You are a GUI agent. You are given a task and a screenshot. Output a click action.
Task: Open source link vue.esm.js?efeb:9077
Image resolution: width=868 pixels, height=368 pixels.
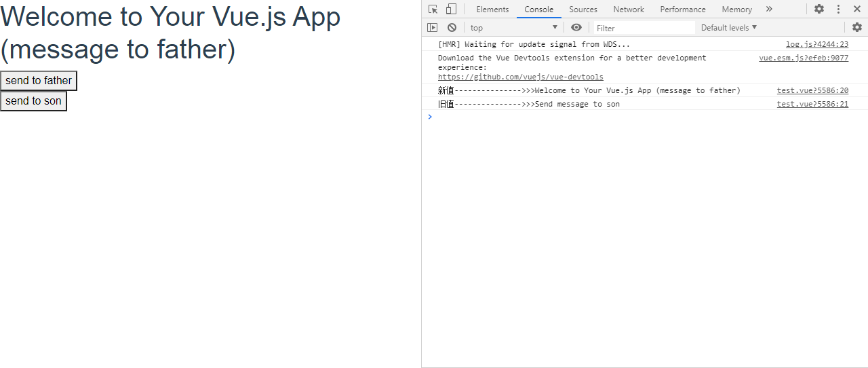804,58
